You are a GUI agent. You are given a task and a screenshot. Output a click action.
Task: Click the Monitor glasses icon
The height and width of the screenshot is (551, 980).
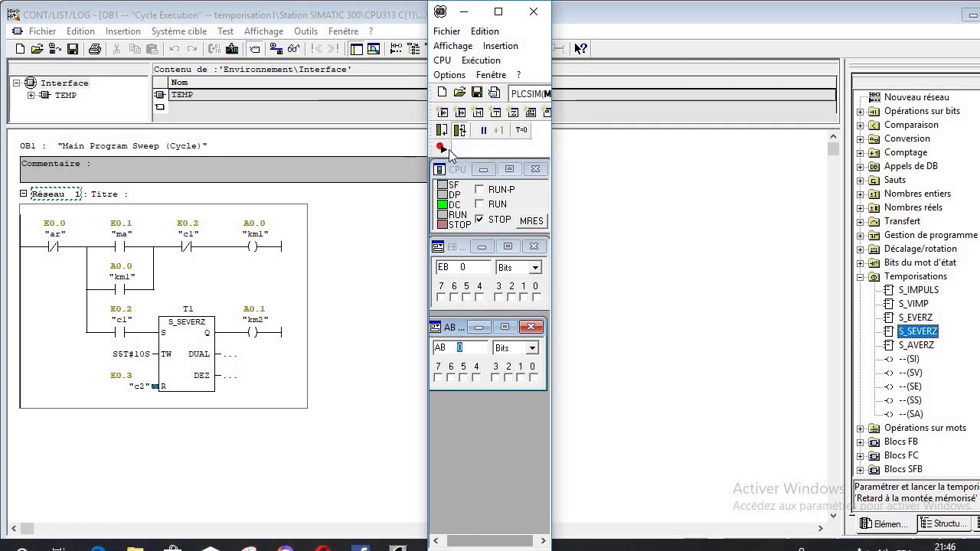(292, 49)
